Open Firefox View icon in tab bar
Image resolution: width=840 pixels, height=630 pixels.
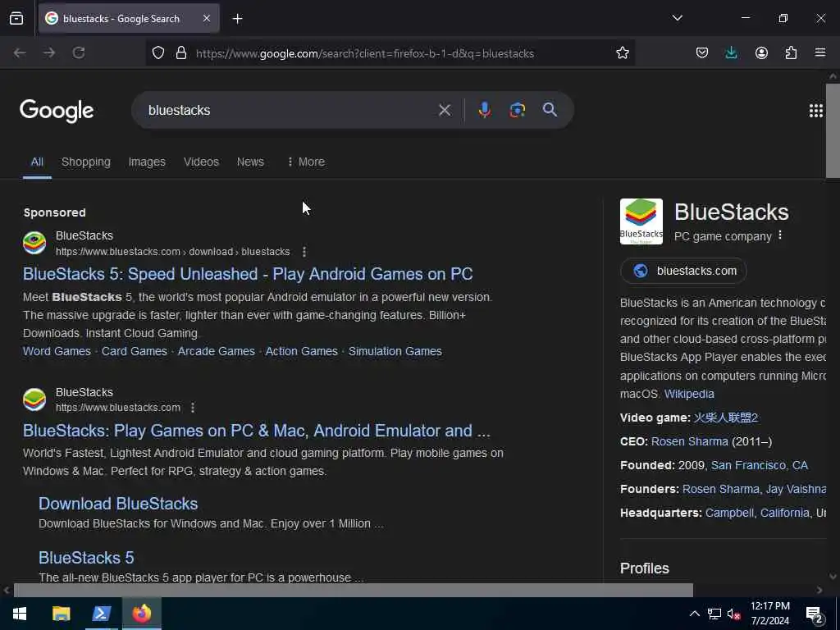[16, 18]
